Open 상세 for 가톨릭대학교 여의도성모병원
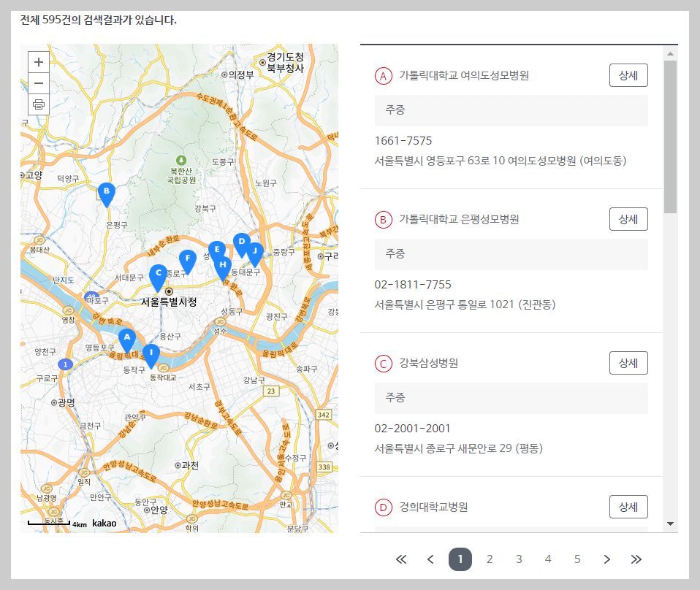This screenshot has width=700, height=590. point(628,74)
